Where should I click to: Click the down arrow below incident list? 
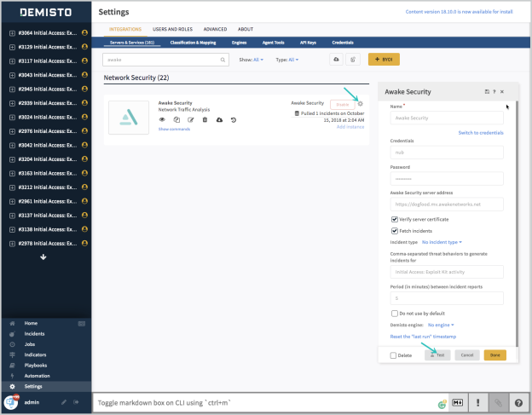click(43, 257)
